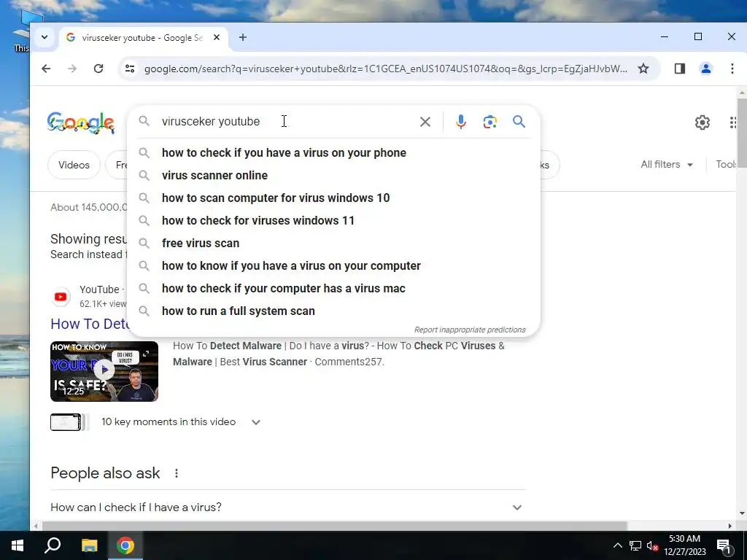
Task: Show hidden system tray icons
Action: tap(617, 545)
